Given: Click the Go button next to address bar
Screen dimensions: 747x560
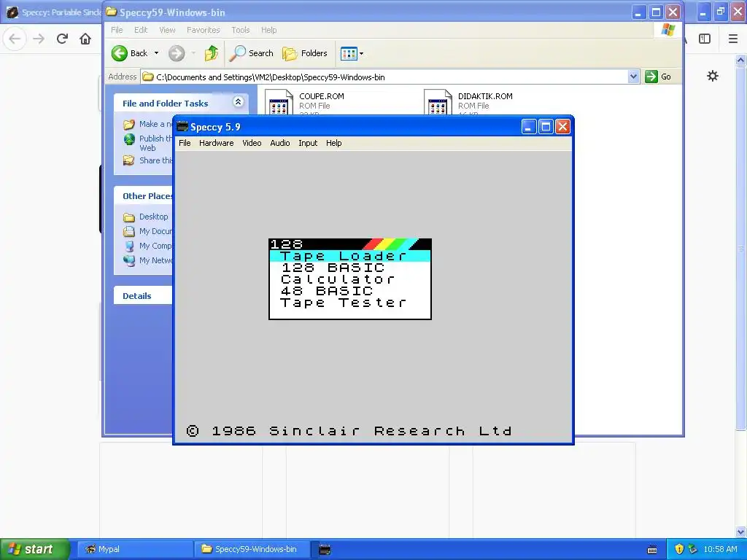Looking at the screenshot, I should (x=658, y=77).
